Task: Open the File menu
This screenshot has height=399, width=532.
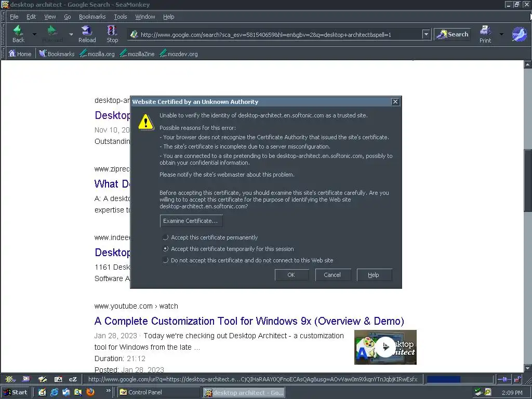Action: 14,17
